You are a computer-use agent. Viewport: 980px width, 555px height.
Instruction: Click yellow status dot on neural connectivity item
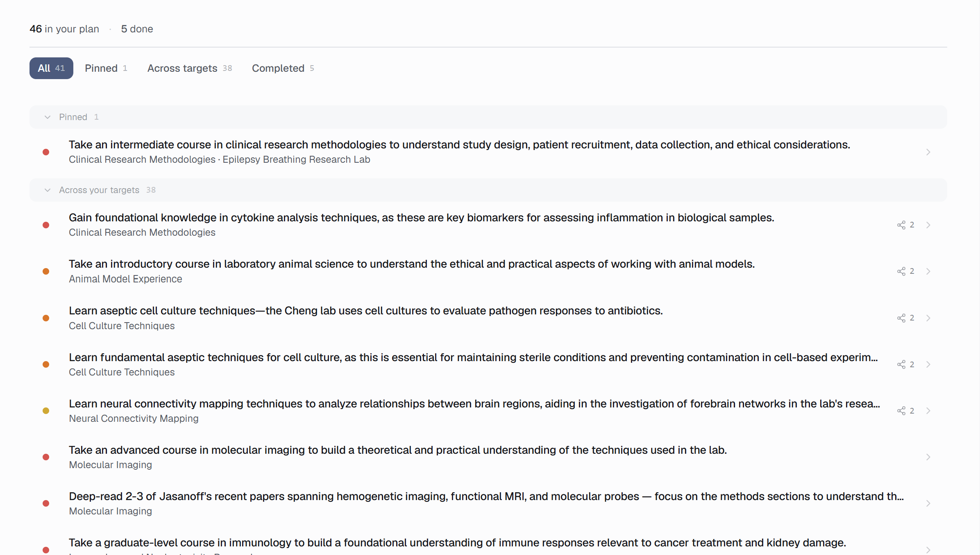pos(46,411)
